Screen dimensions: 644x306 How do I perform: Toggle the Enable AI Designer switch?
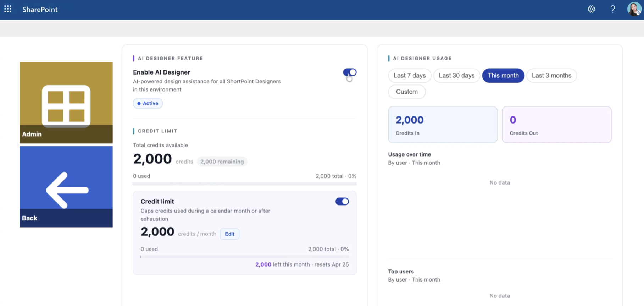point(350,72)
